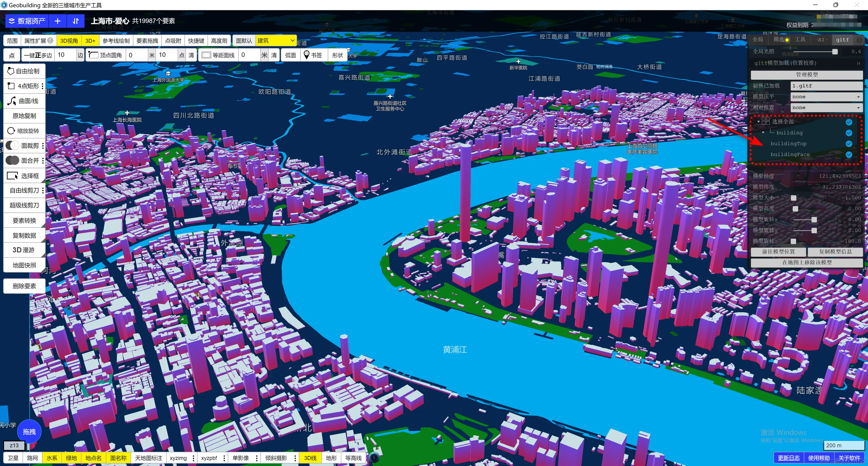Toggle the 面合并 switch
This screenshot has width=868, height=466.
pyautogui.click(x=12, y=160)
